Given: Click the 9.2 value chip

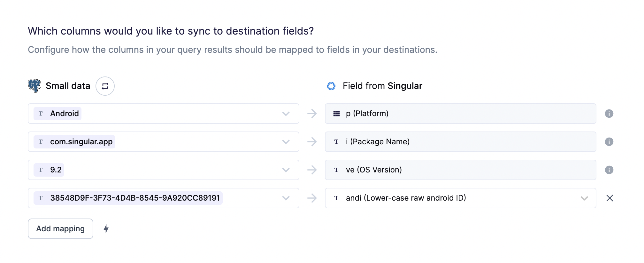Looking at the screenshot, I should click(x=49, y=170).
